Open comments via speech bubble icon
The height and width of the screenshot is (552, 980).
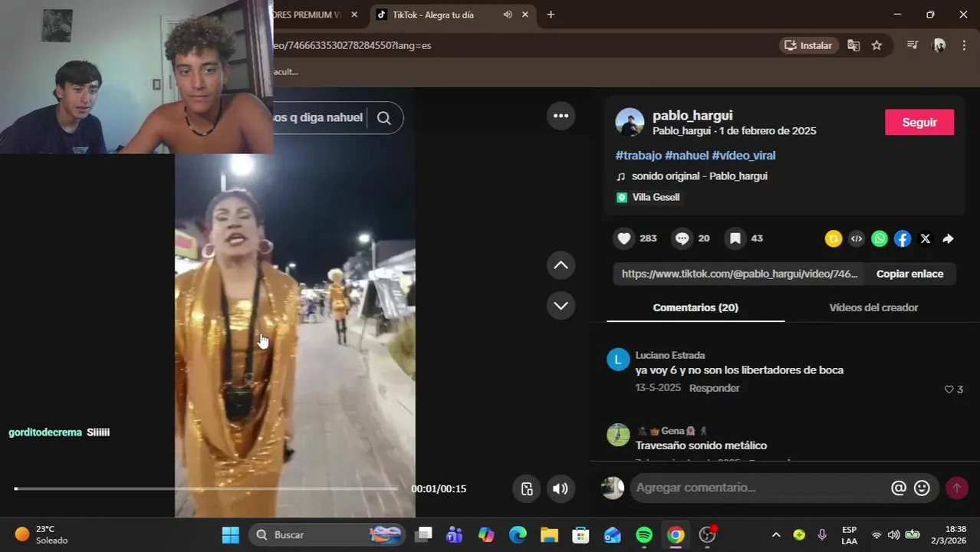click(x=682, y=238)
